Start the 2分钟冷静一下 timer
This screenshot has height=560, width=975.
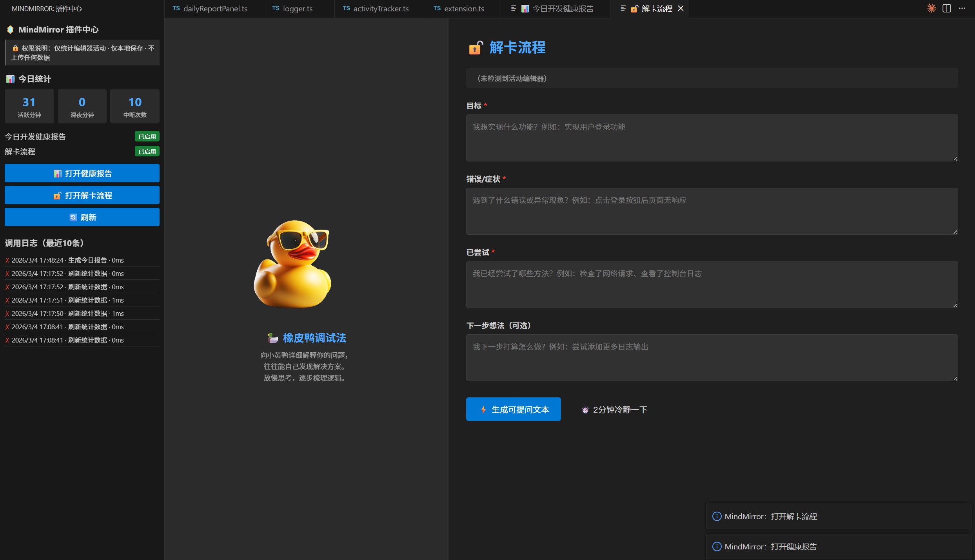click(615, 410)
